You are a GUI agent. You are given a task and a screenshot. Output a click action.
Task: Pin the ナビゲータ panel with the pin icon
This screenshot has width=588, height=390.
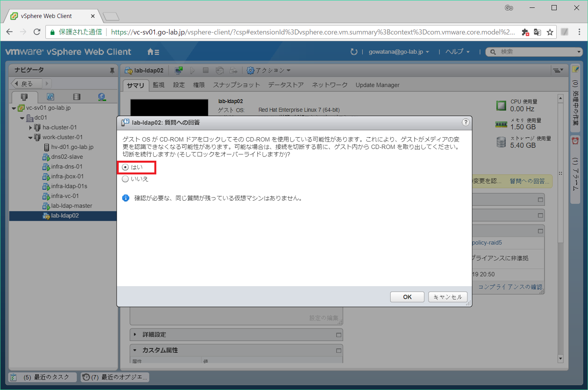[x=112, y=70]
